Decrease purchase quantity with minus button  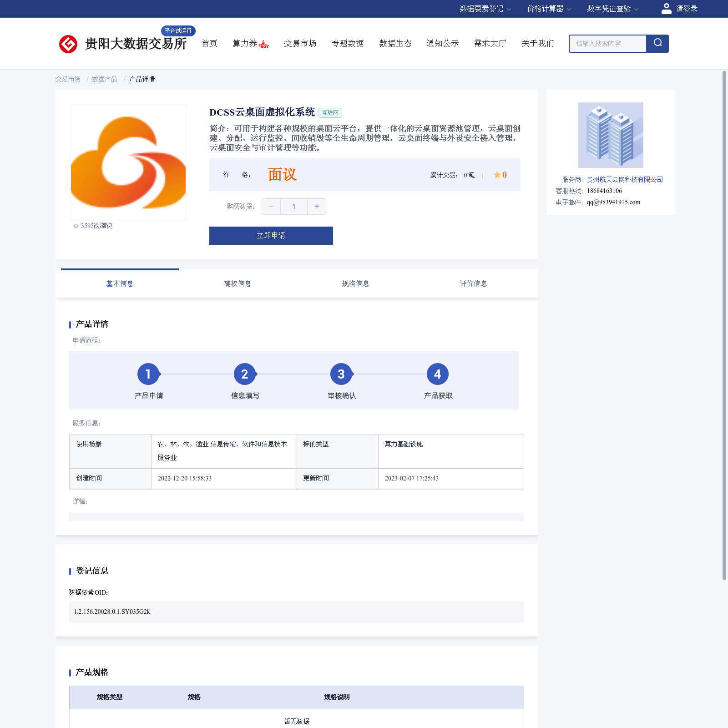(271, 207)
